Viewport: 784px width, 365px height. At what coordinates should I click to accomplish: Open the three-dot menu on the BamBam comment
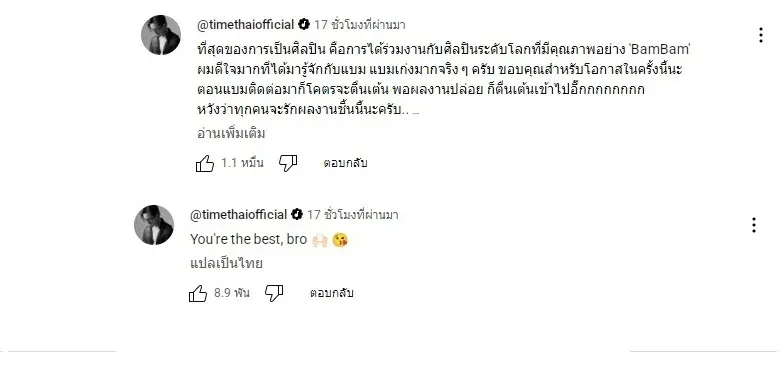point(760,35)
